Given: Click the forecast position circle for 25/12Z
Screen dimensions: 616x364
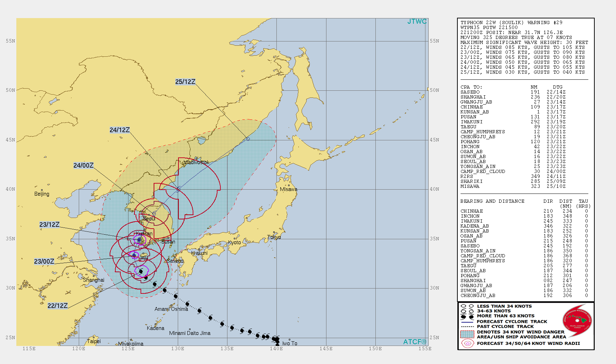Looking at the screenshot, I should click(x=248, y=139).
